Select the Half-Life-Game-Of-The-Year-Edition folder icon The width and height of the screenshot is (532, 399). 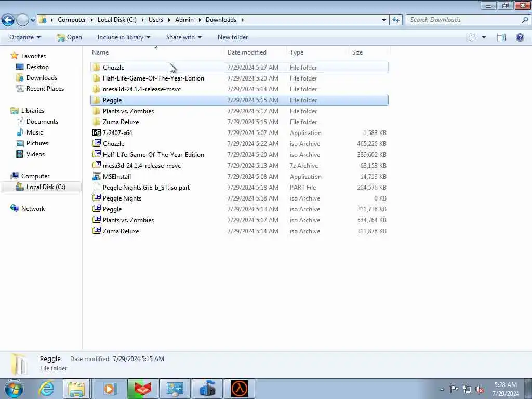tap(96, 78)
